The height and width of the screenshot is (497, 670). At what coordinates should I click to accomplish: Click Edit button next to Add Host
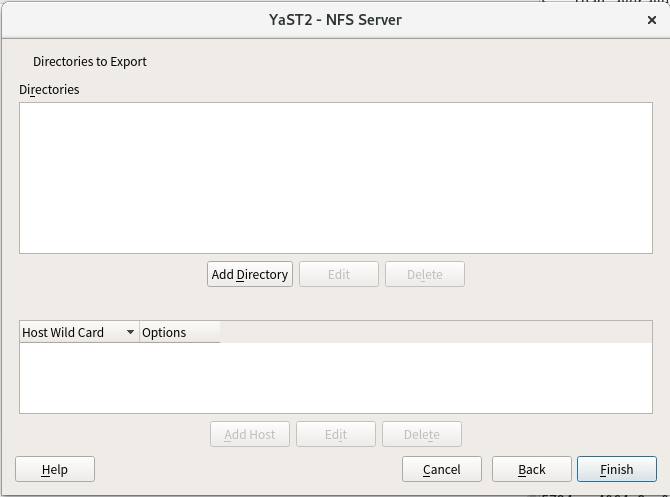coord(336,434)
